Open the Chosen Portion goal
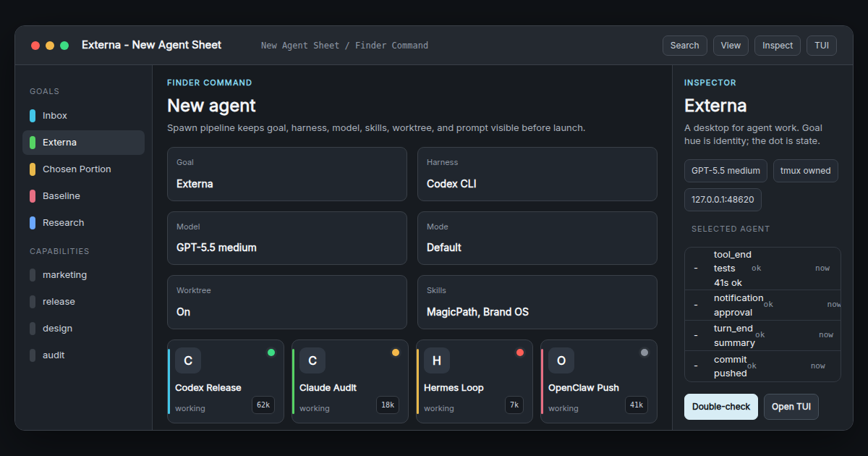 (x=83, y=169)
